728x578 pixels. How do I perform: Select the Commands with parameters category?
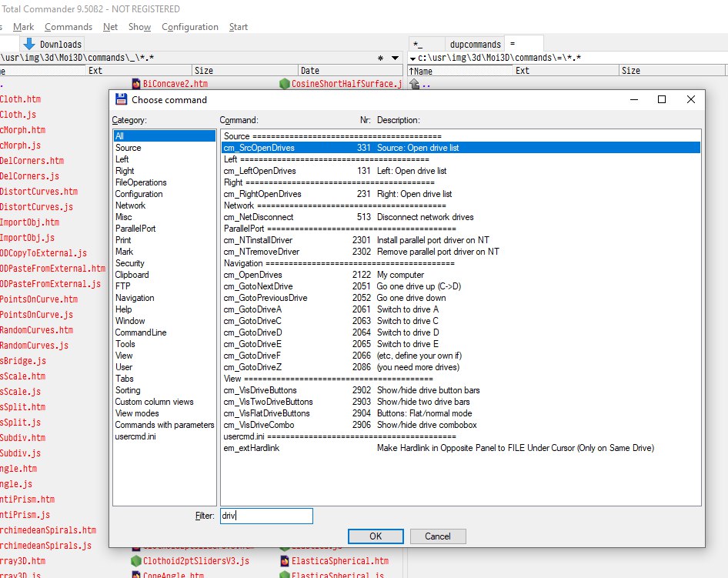(x=165, y=425)
